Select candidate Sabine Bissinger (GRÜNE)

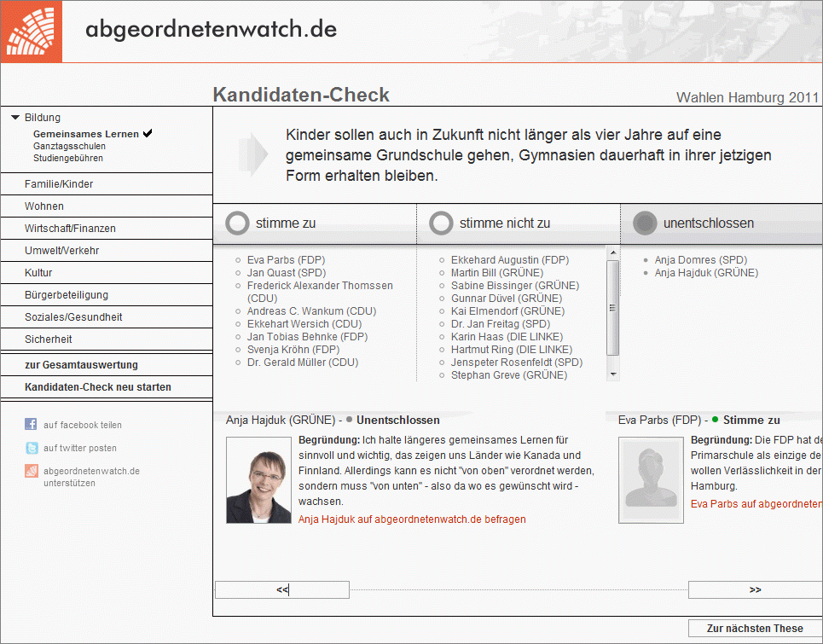(x=515, y=286)
